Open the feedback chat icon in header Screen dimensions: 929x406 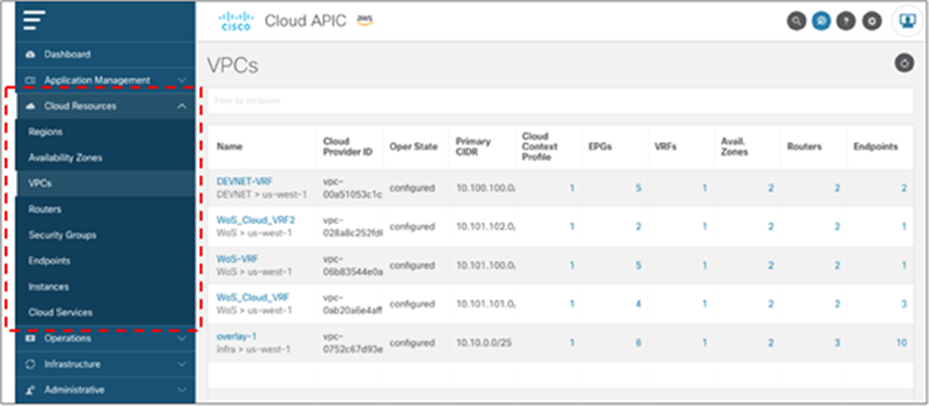click(821, 21)
